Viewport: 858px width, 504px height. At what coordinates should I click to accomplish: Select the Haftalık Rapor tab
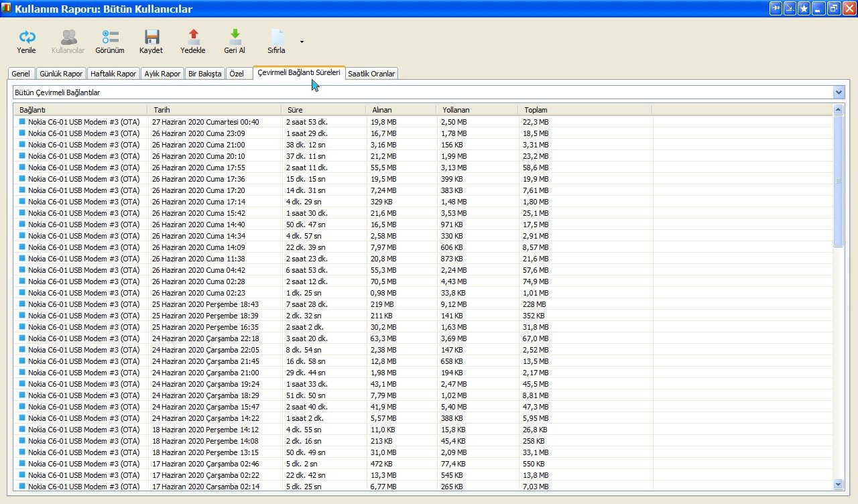(x=113, y=74)
